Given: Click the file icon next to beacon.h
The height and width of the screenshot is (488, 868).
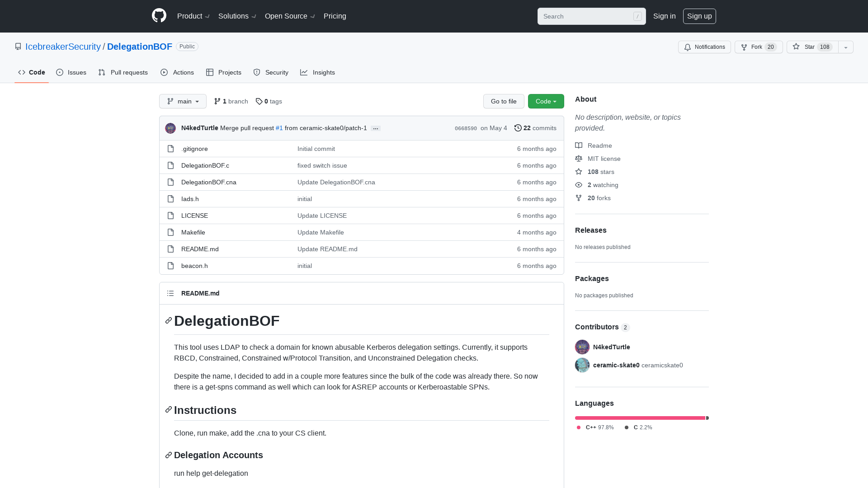Looking at the screenshot, I should click(x=170, y=266).
